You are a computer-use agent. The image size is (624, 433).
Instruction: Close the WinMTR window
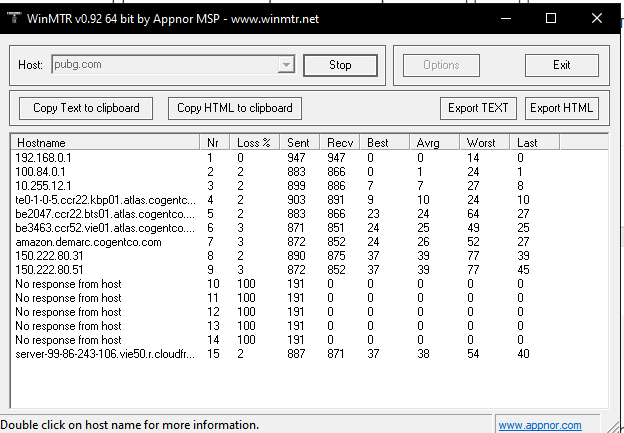597,18
